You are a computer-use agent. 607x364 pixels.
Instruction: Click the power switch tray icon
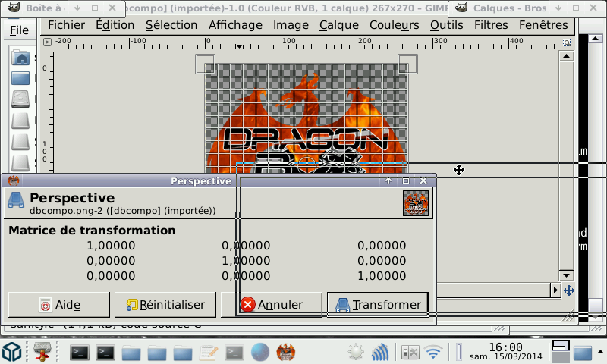pyautogui.click(x=410, y=353)
